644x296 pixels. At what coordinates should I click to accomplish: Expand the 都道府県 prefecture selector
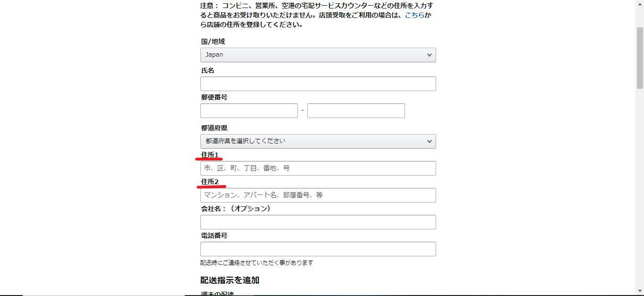pos(318,141)
